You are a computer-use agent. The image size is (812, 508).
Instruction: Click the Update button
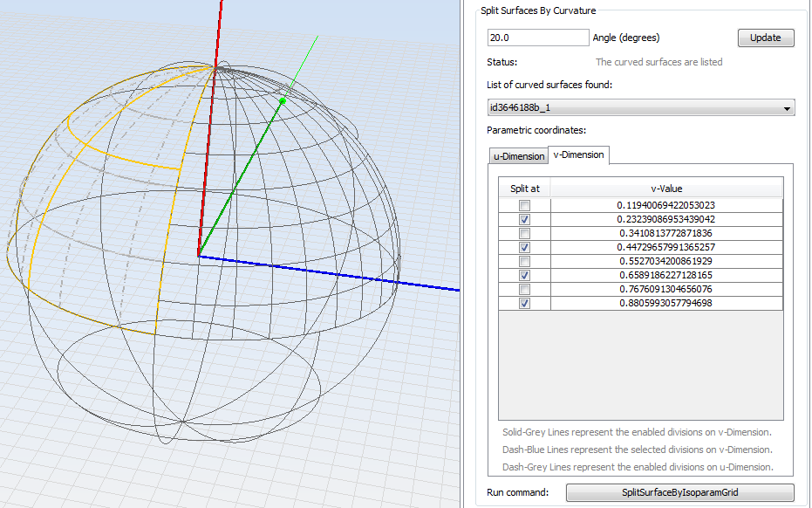coord(766,38)
